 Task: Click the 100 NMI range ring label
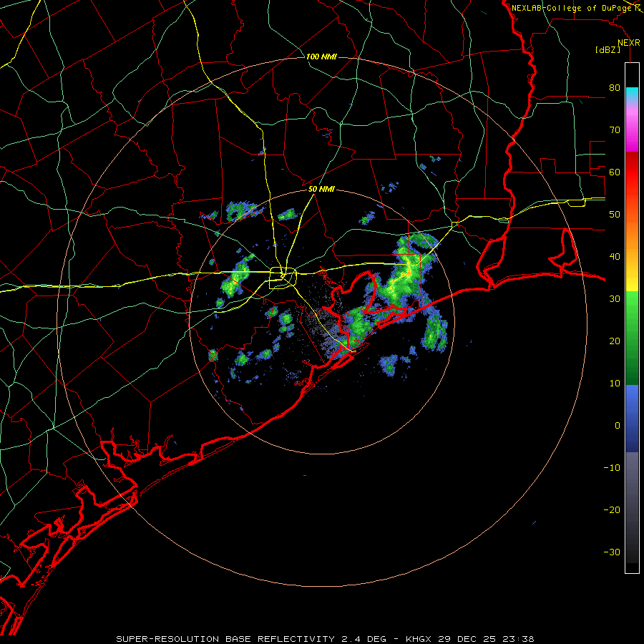point(321,57)
